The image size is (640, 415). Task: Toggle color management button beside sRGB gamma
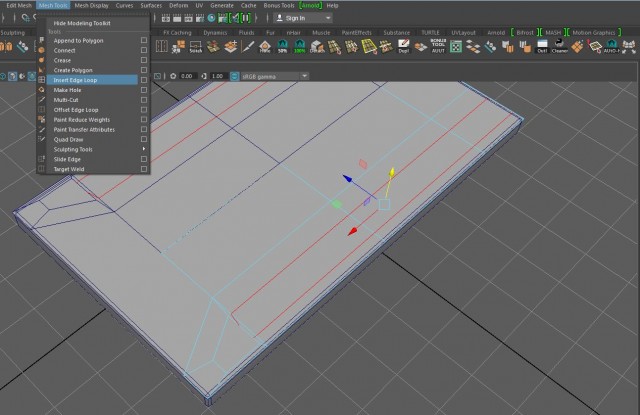click(x=235, y=76)
